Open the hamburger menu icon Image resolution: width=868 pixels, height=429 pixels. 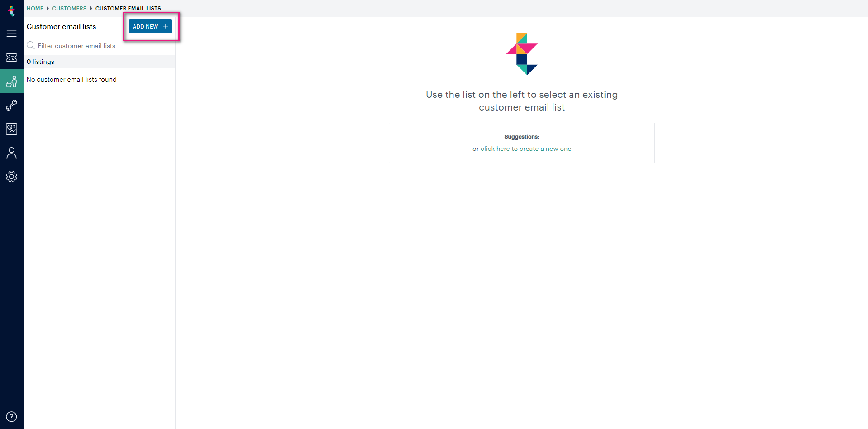click(x=12, y=34)
